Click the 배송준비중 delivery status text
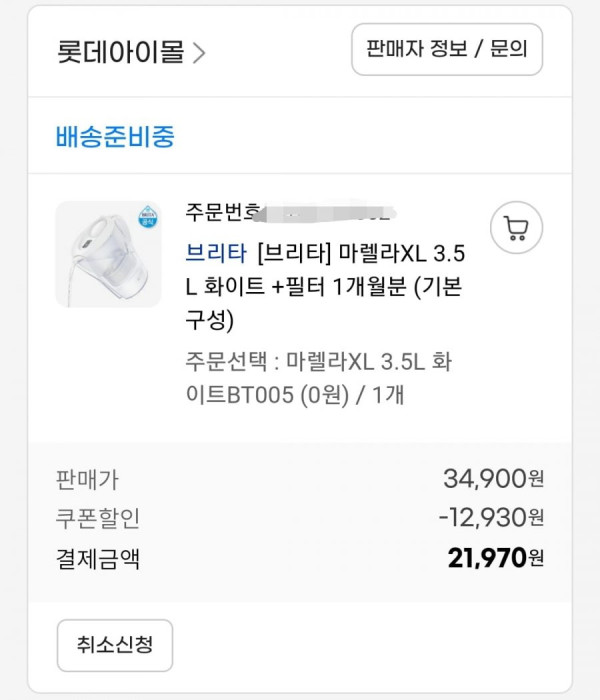Image resolution: width=600 pixels, height=700 pixels. (115, 136)
